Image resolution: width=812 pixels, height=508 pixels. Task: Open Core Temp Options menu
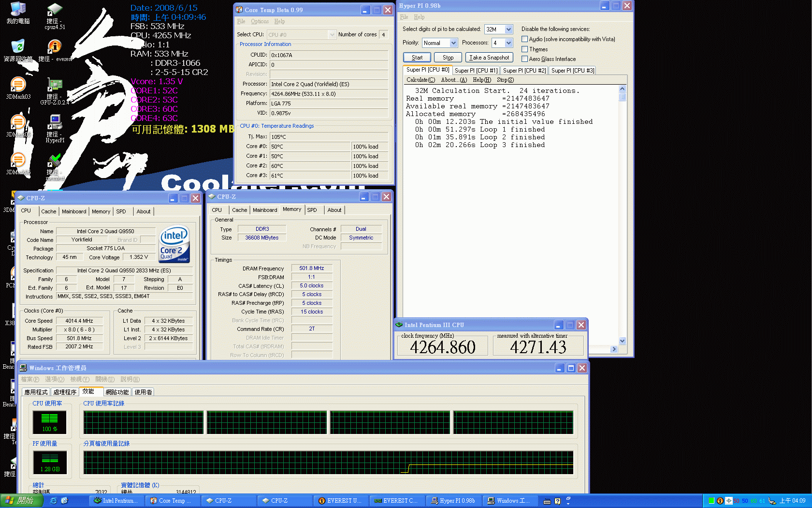260,21
